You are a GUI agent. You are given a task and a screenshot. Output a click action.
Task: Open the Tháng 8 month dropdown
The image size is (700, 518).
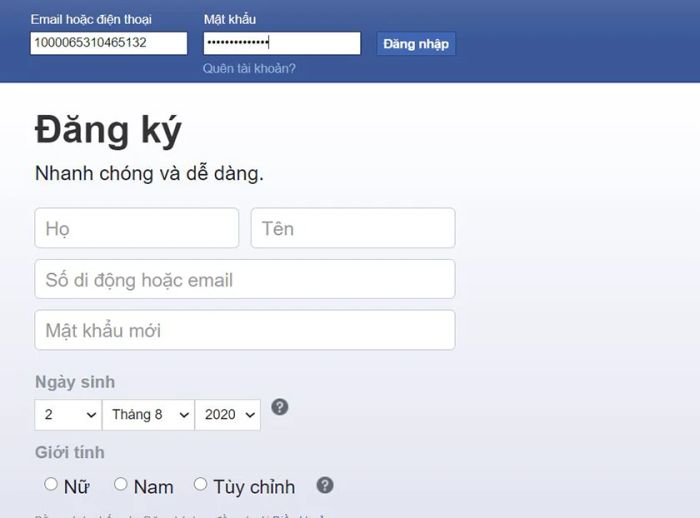point(148,415)
